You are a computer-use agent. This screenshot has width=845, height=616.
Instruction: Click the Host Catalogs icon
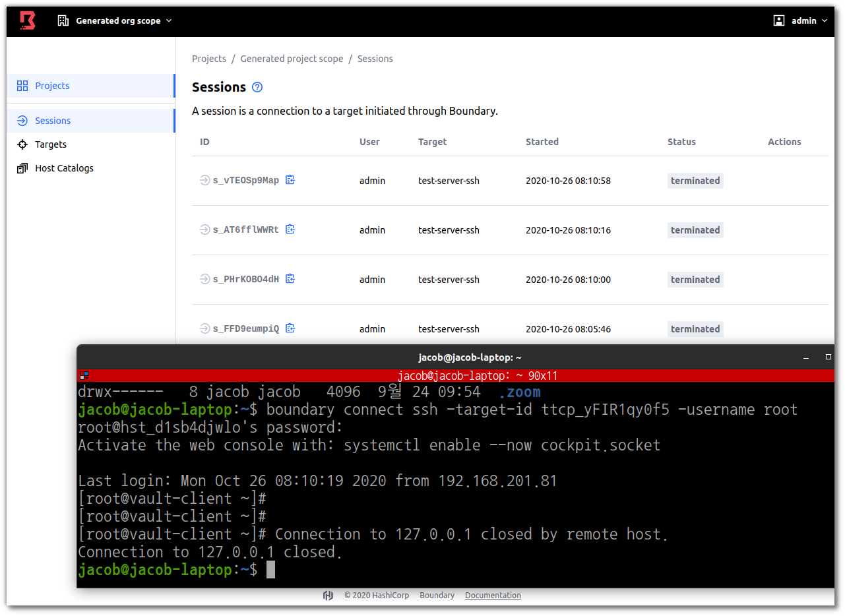click(x=22, y=168)
